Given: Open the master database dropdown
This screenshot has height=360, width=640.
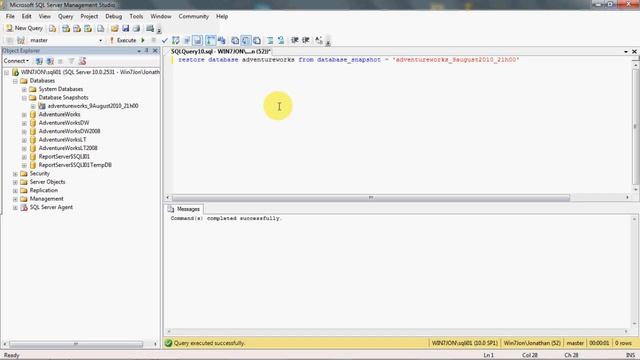Looking at the screenshot, I should coord(100,40).
